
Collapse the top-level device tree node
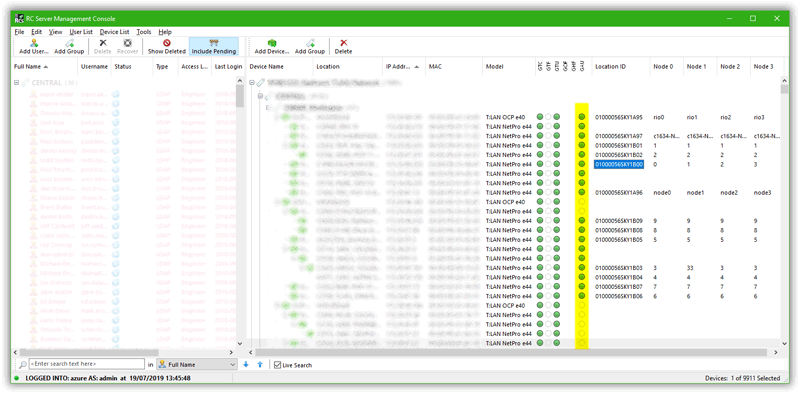(252, 83)
